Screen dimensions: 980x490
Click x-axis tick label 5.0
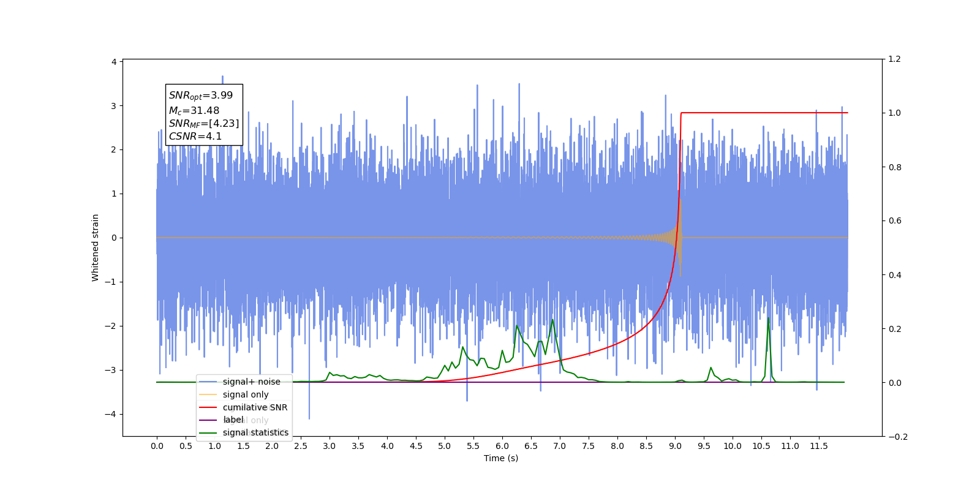(x=445, y=446)
